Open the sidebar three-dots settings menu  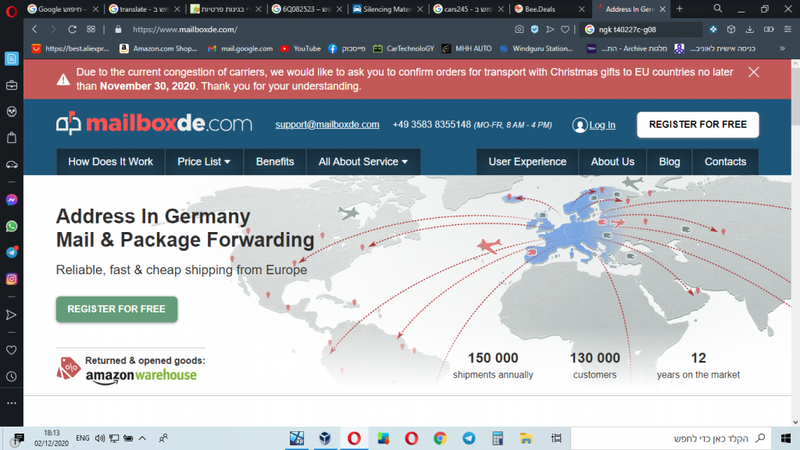coord(11,403)
